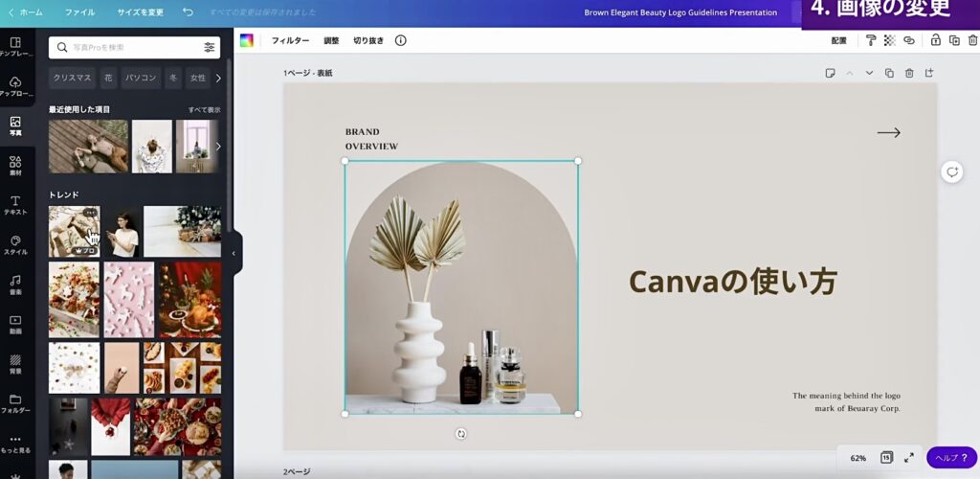
Task: Open the zoom level 62% dropdown
Action: point(858,458)
